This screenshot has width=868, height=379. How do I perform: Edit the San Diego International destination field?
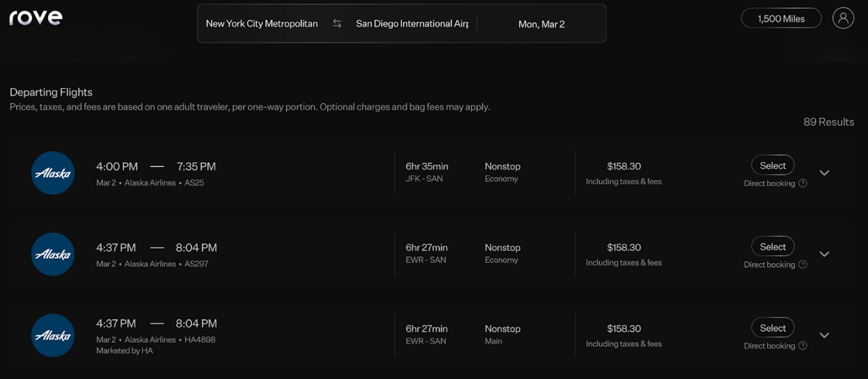point(412,24)
